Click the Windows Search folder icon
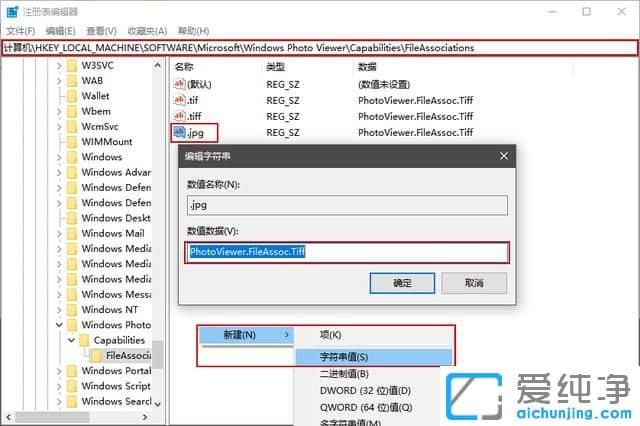The image size is (640, 426). tap(72, 402)
